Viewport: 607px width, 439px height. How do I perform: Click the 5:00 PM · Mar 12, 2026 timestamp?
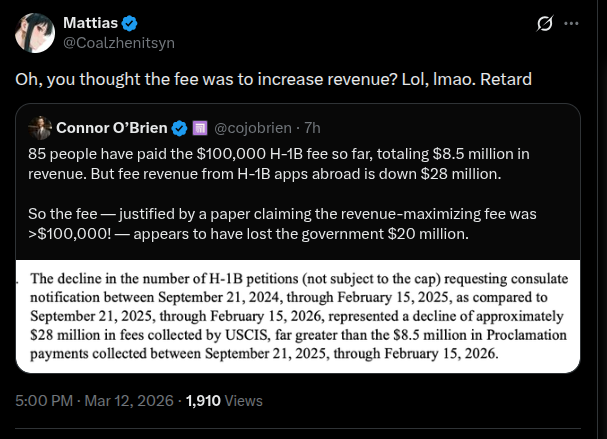coord(94,401)
